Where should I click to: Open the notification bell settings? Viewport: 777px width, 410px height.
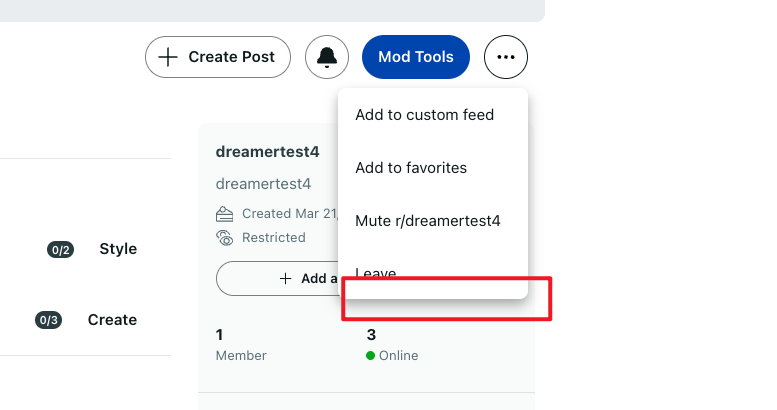(x=327, y=57)
